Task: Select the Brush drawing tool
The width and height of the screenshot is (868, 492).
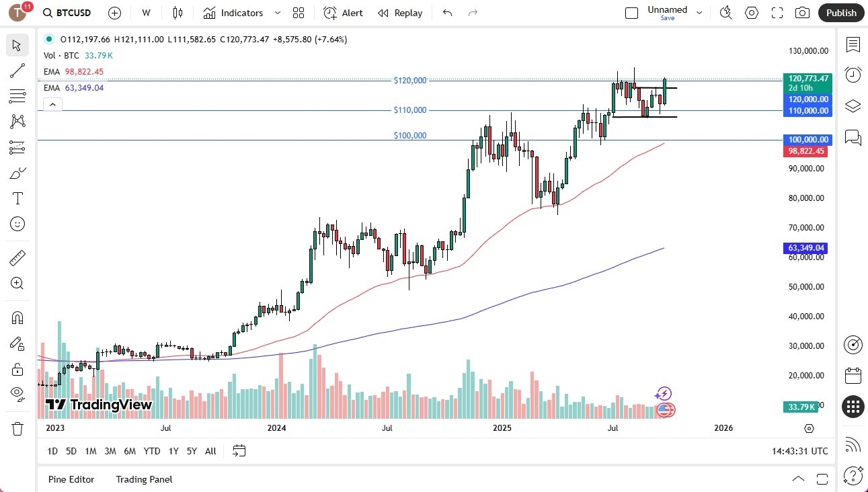Action: click(17, 173)
